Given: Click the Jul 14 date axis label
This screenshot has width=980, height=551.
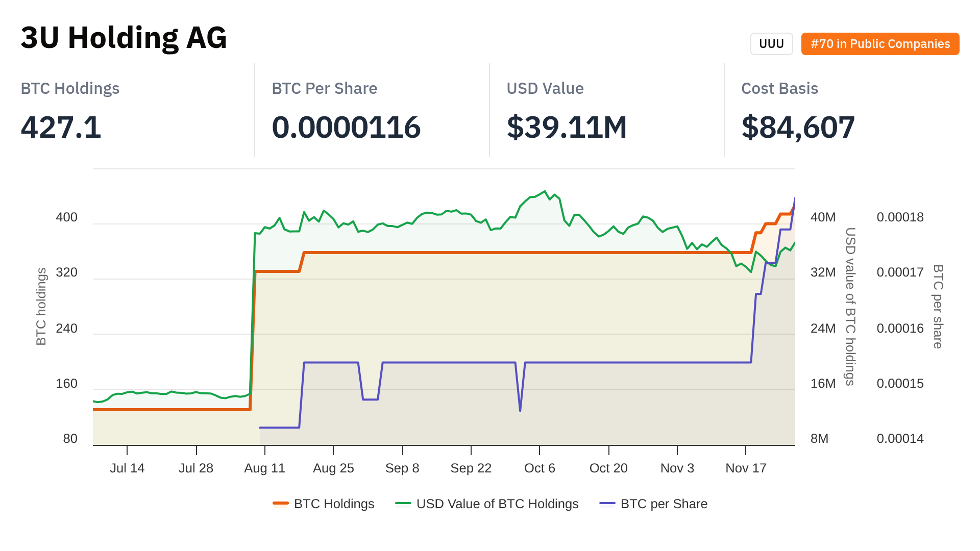Looking at the screenshot, I should click(x=127, y=468).
